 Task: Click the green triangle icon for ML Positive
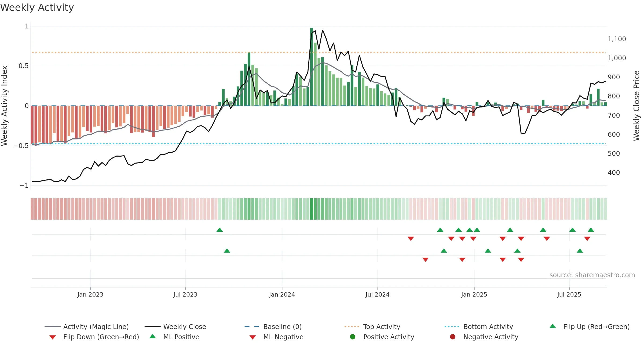pyautogui.click(x=153, y=336)
